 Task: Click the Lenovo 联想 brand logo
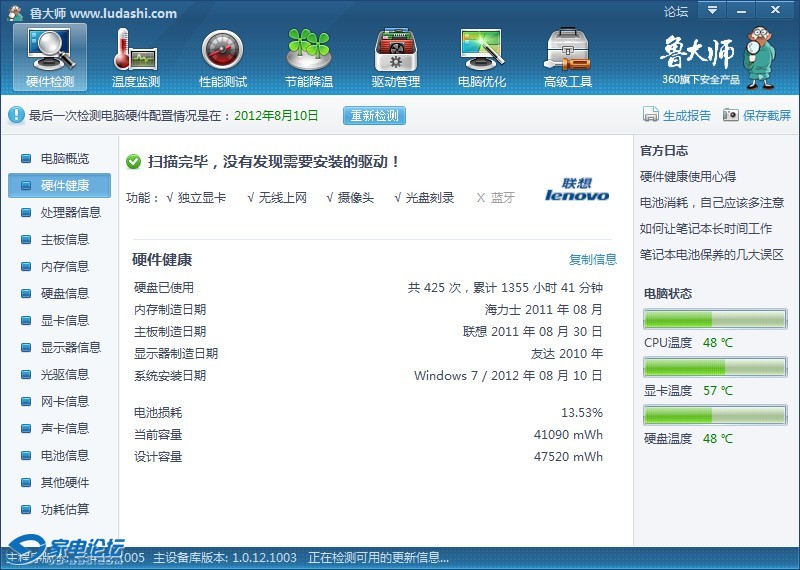tap(577, 189)
